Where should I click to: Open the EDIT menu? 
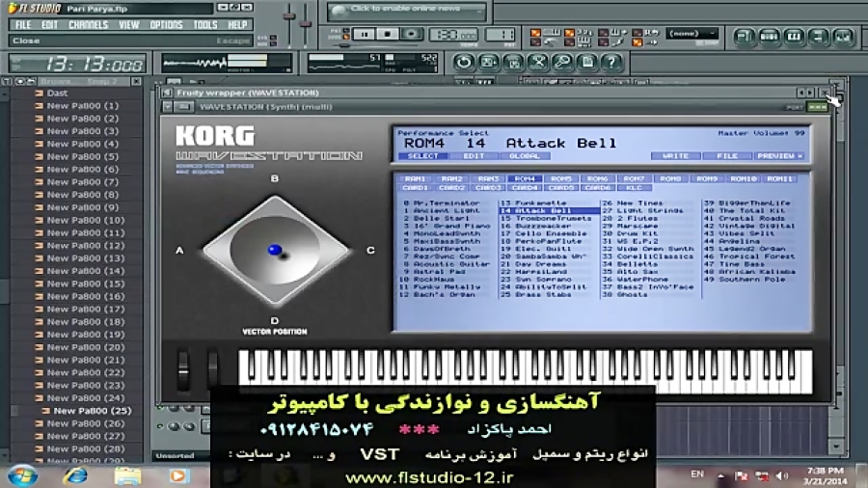point(49,25)
